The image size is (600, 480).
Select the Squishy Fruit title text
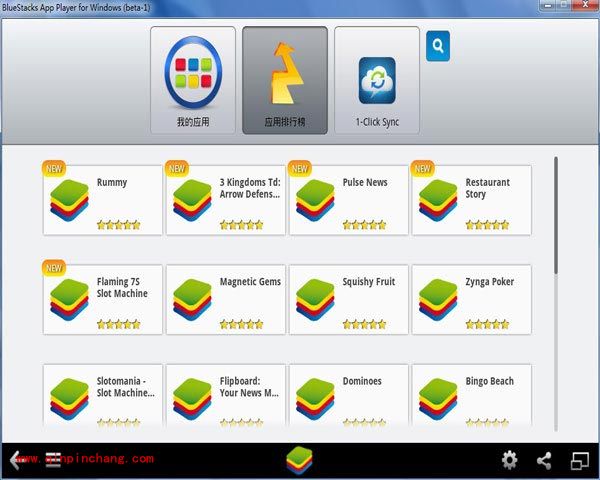(369, 282)
